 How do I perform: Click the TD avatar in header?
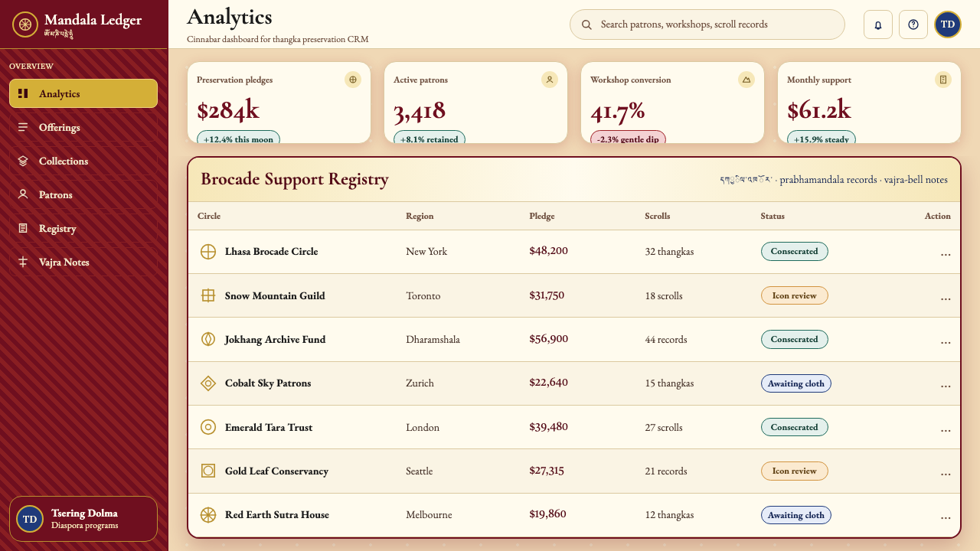(948, 24)
